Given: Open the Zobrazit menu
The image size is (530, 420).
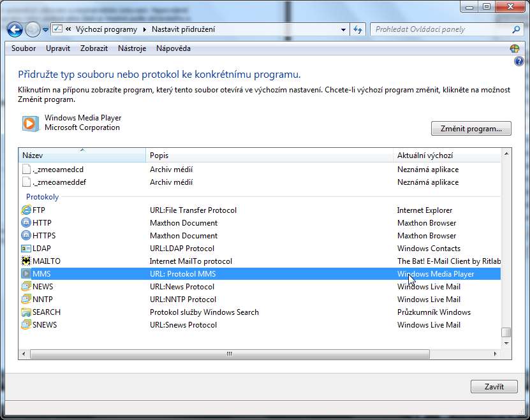Looking at the screenshot, I should tap(94, 48).
